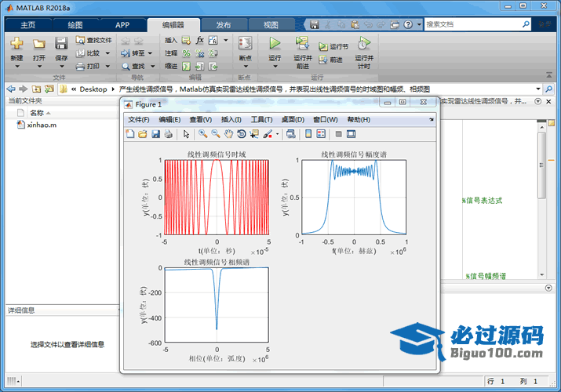Click Save Figure disk icon in Figure 1
This screenshot has height=392, width=561.
[155, 134]
